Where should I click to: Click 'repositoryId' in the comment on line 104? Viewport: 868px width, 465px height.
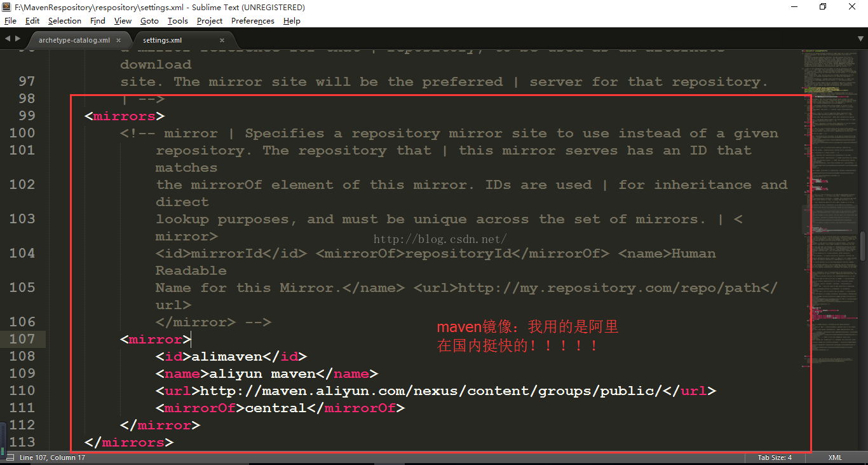pyautogui.click(x=458, y=253)
